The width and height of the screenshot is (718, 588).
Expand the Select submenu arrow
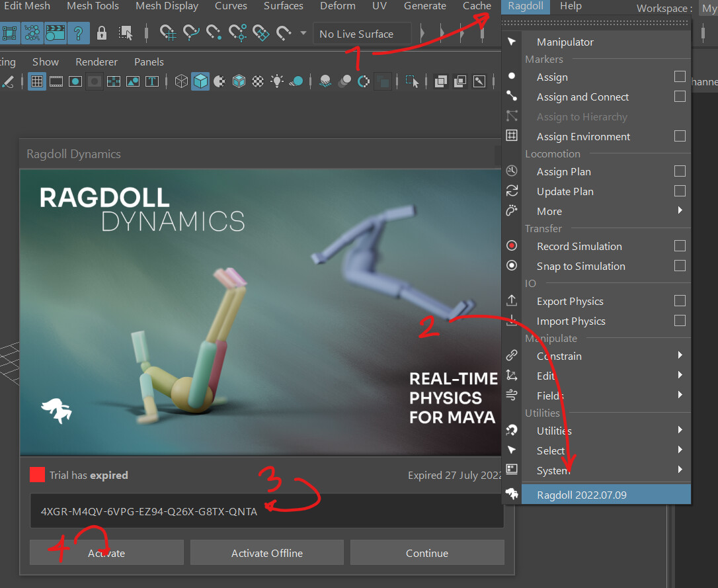click(x=680, y=449)
